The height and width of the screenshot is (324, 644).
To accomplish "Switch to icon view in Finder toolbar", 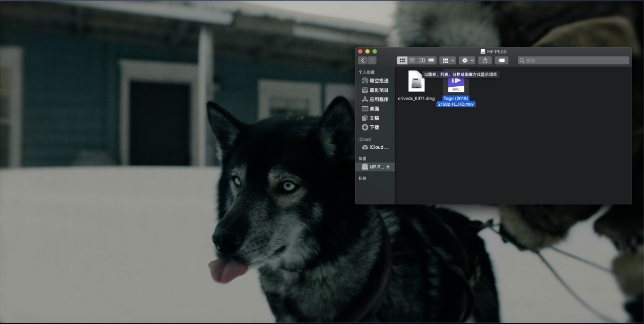I will pyautogui.click(x=402, y=61).
